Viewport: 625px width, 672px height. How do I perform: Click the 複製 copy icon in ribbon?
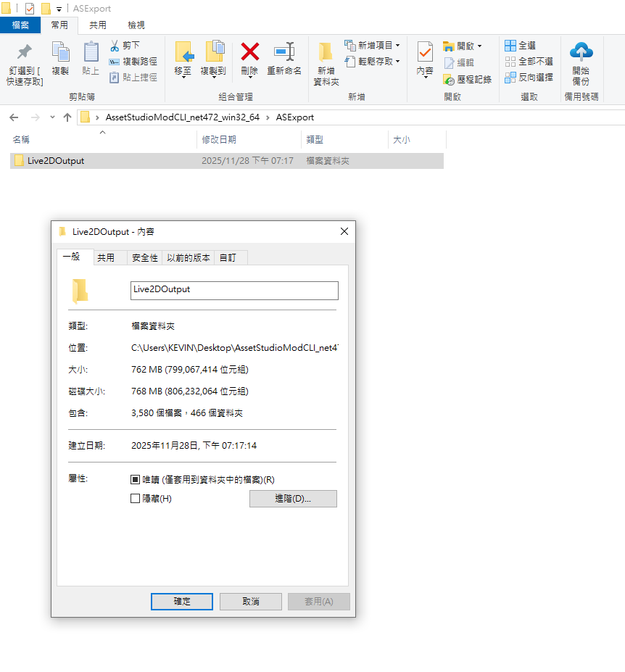point(60,52)
